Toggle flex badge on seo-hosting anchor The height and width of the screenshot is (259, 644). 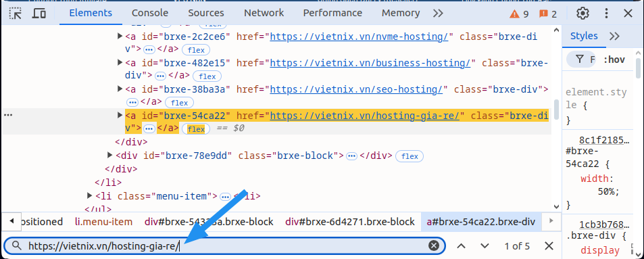(179, 103)
